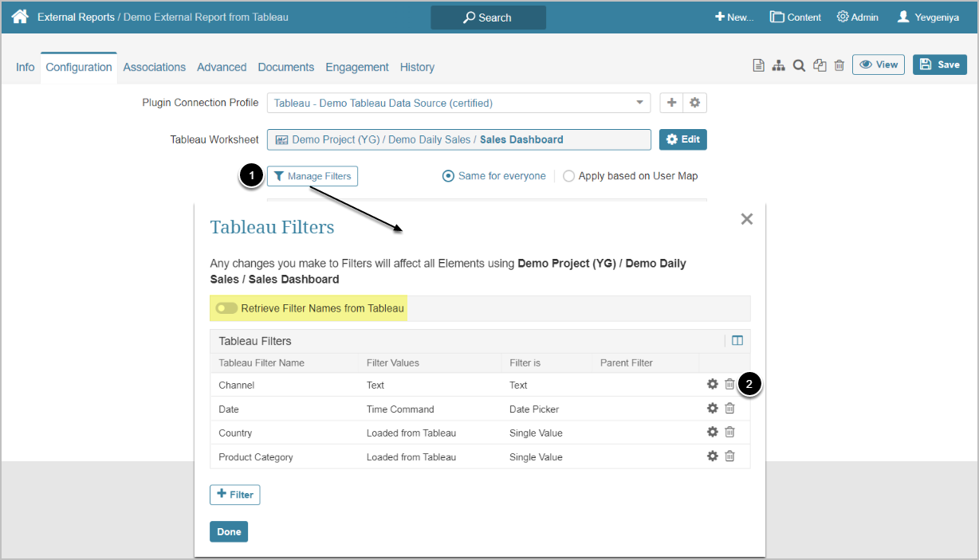The height and width of the screenshot is (560, 979).
Task: Open settings gear for Channel filter
Action: (713, 385)
